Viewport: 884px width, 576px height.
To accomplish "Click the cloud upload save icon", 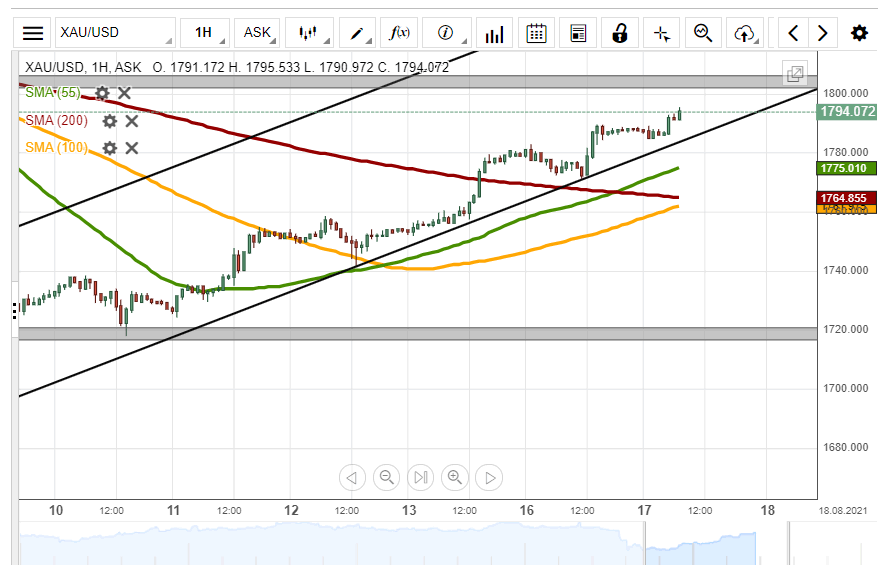I will [745, 33].
